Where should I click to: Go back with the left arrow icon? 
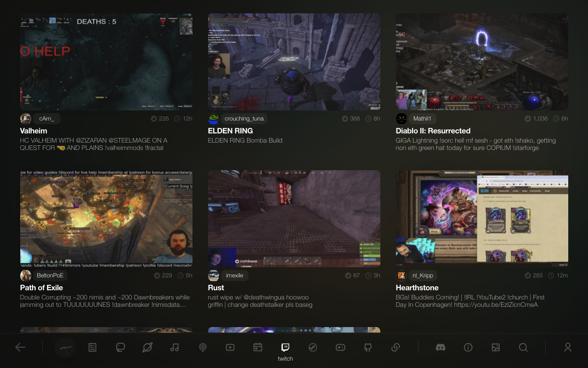tap(20, 347)
